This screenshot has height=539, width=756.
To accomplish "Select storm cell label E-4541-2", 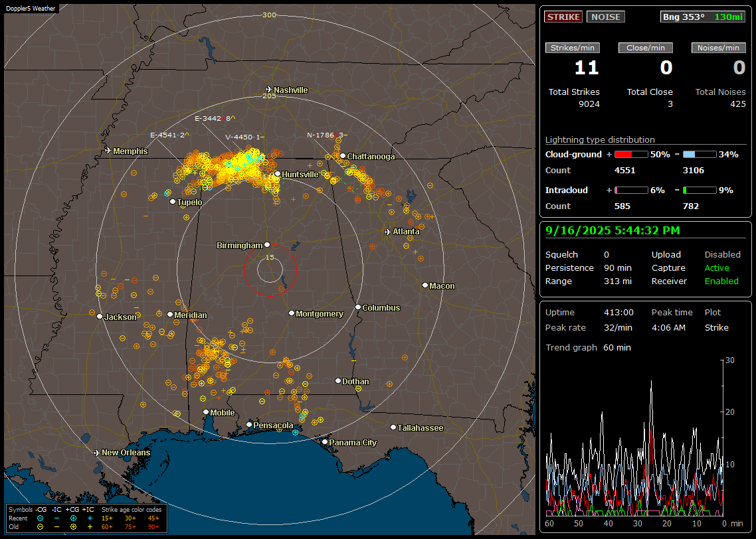I will (169, 135).
